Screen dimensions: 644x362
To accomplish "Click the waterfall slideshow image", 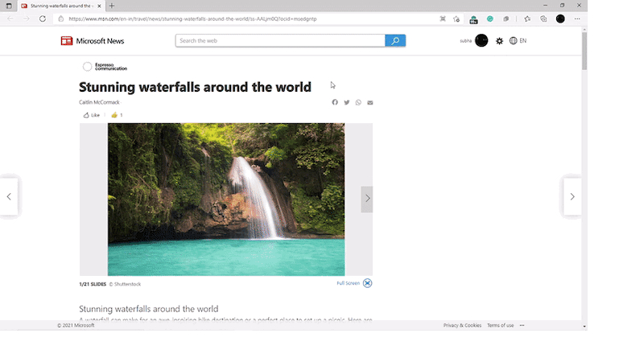I will 226,200.
